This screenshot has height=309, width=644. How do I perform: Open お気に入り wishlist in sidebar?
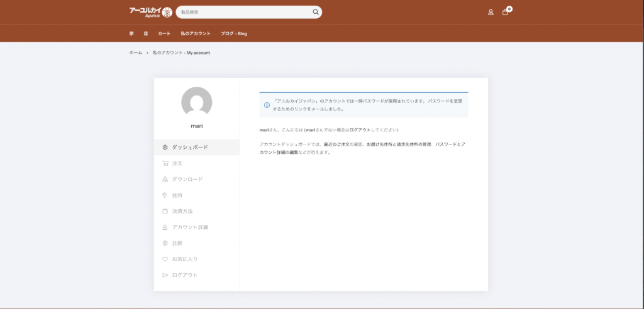[x=184, y=259]
